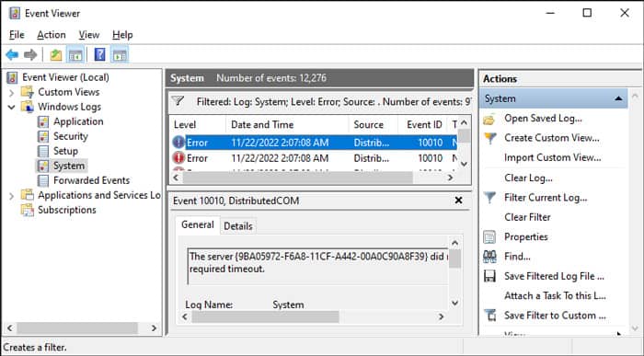
Task: Click Open Saved Log... action
Action: tap(543, 119)
